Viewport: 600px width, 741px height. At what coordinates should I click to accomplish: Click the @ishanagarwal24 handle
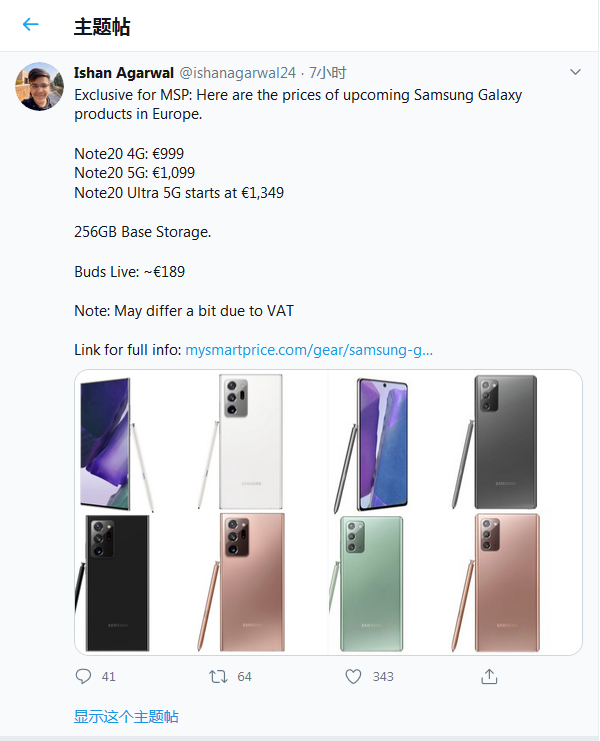[x=237, y=72]
